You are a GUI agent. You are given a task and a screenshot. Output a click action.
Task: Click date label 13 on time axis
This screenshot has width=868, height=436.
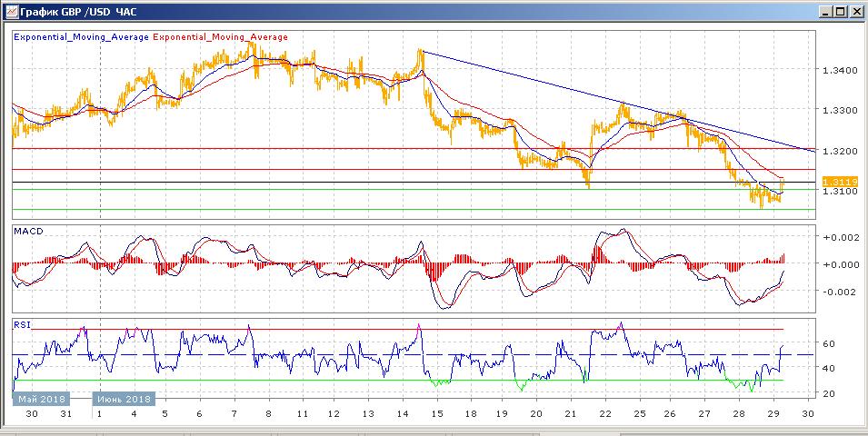[x=367, y=414]
